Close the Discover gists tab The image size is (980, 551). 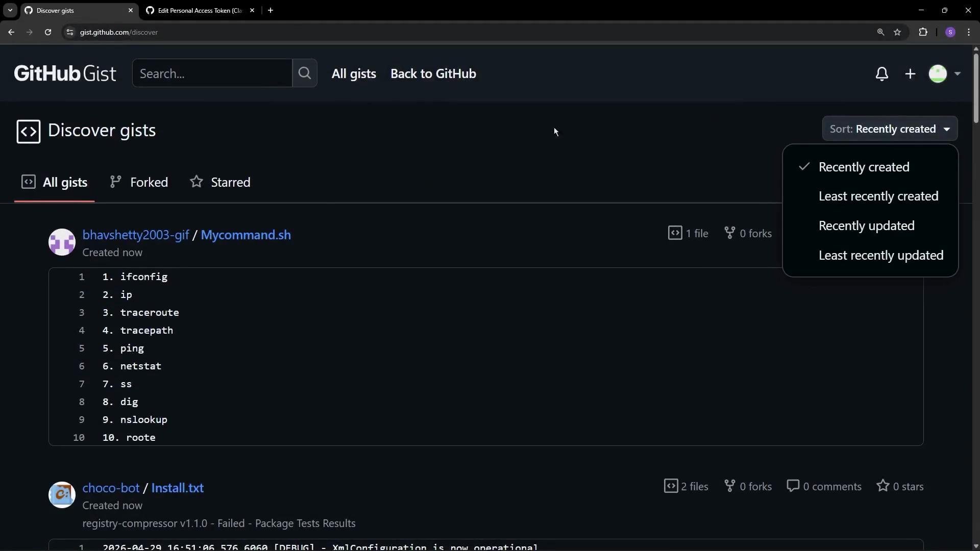(x=131, y=10)
